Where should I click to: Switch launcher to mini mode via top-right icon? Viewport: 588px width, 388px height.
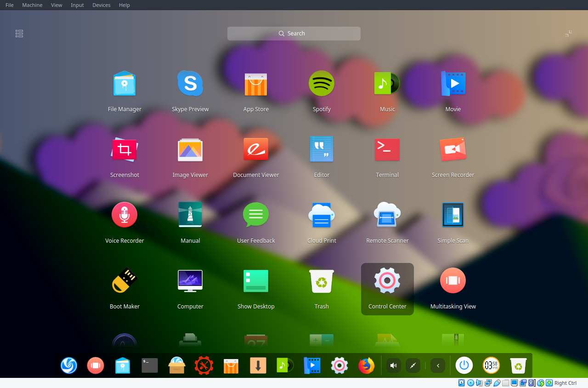click(569, 33)
